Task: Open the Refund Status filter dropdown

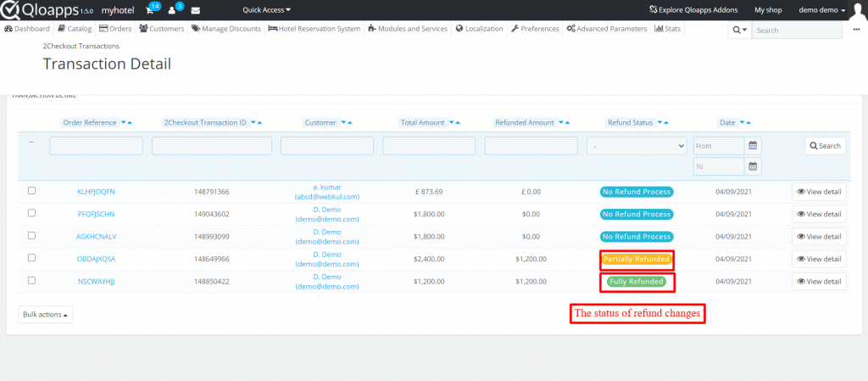Action: point(637,146)
